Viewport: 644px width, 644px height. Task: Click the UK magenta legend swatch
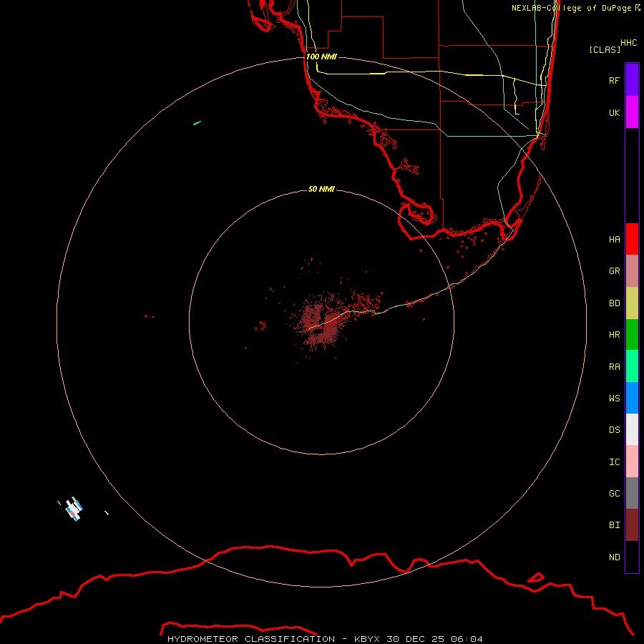pos(632,112)
